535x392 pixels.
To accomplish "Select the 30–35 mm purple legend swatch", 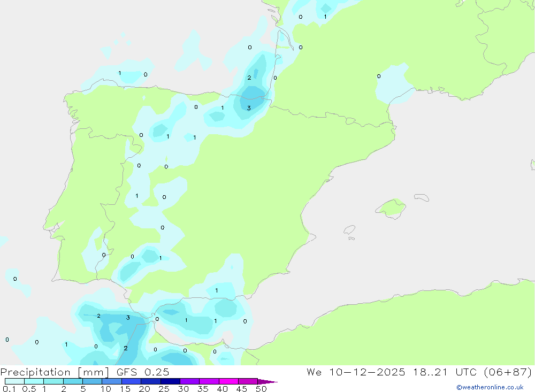I will pyautogui.click(x=190, y=381).
